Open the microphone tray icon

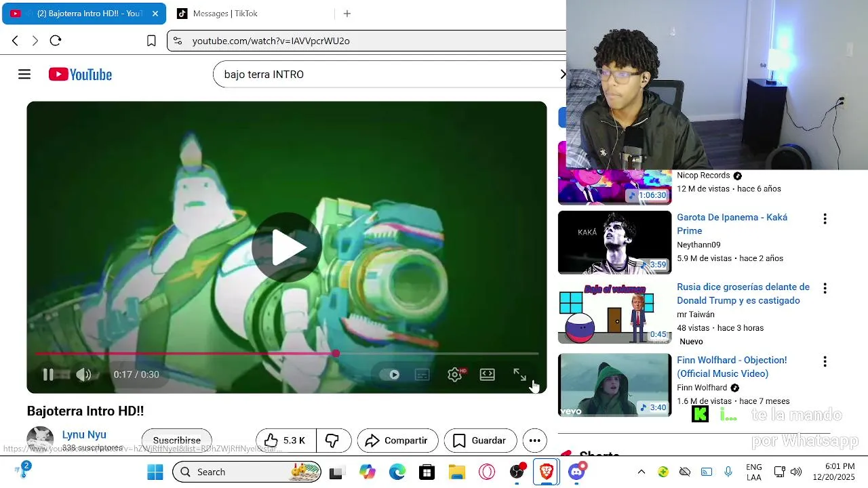click(x=728, y=472)
